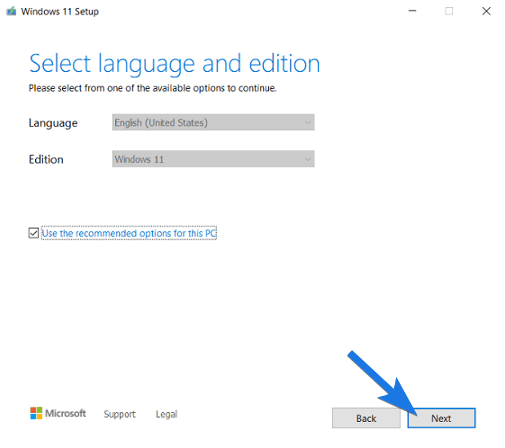Open the Support link

(x=119, y=414)
